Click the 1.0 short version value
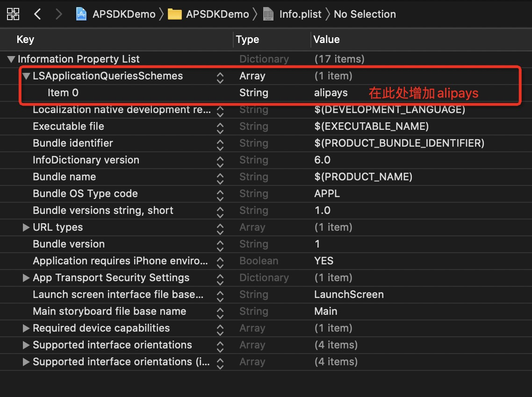 (x=322, y=211)
